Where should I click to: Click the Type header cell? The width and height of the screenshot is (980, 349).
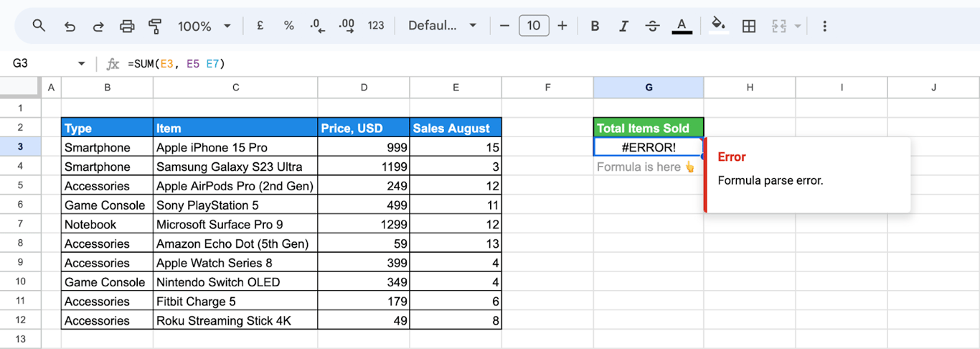tap(107, 128)
